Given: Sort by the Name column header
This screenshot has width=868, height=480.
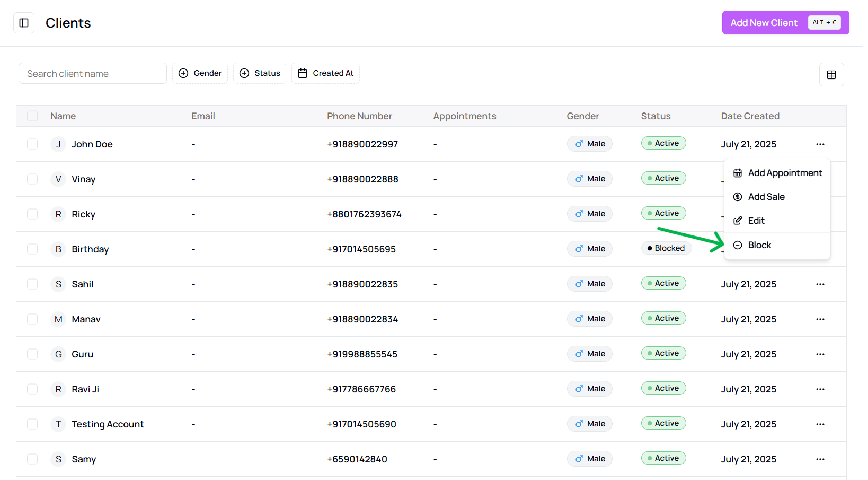Looking at the screenshot, I should (x=63, y=116).
